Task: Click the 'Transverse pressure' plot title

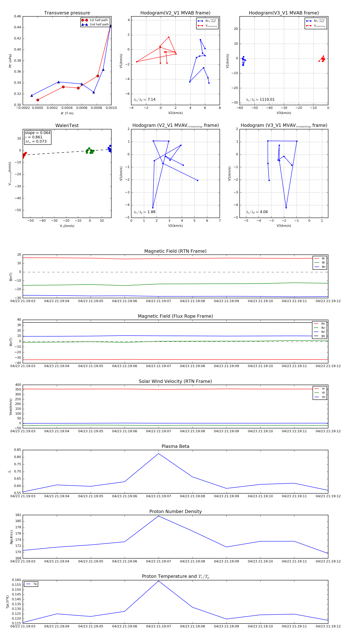Action: click(x=67, y=13)
